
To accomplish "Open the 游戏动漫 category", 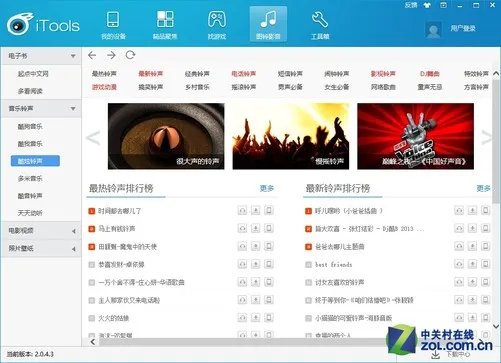I will point(104,87).
